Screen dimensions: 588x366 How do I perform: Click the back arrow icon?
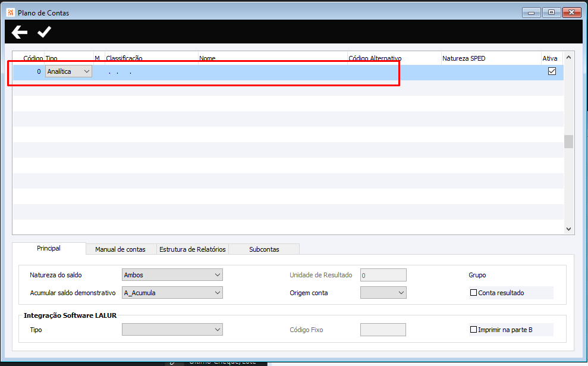tap(20, 32)
